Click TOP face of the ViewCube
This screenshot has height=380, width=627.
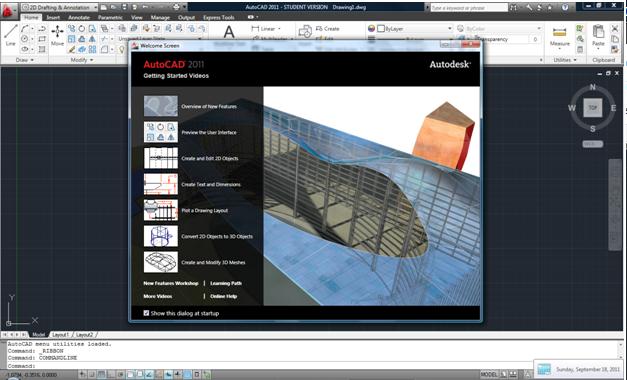(x=593, y=108)
